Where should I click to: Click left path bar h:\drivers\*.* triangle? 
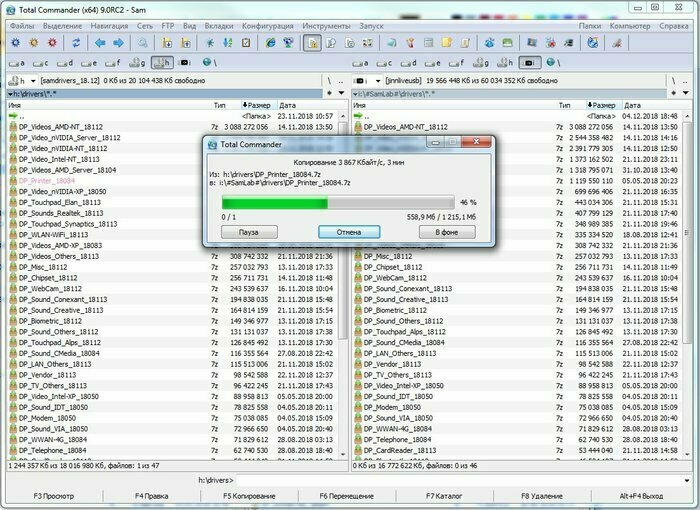point(10,94)
